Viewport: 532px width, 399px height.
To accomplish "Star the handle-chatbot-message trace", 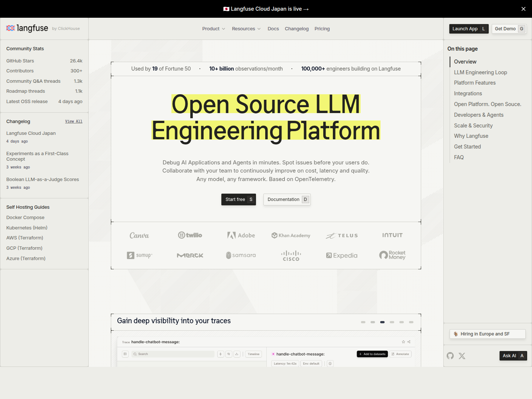I will click(403, 342).
